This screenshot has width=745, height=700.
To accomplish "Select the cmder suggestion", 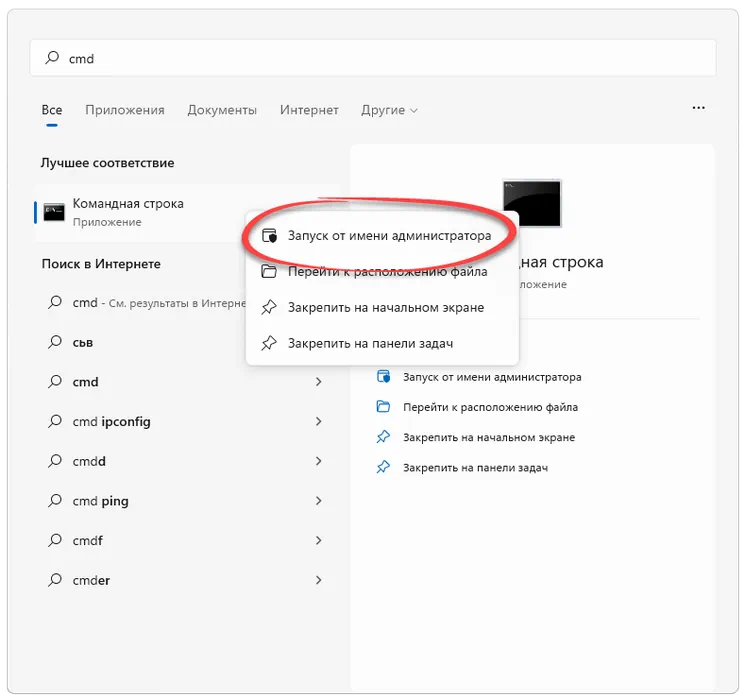I will [188, 580].
